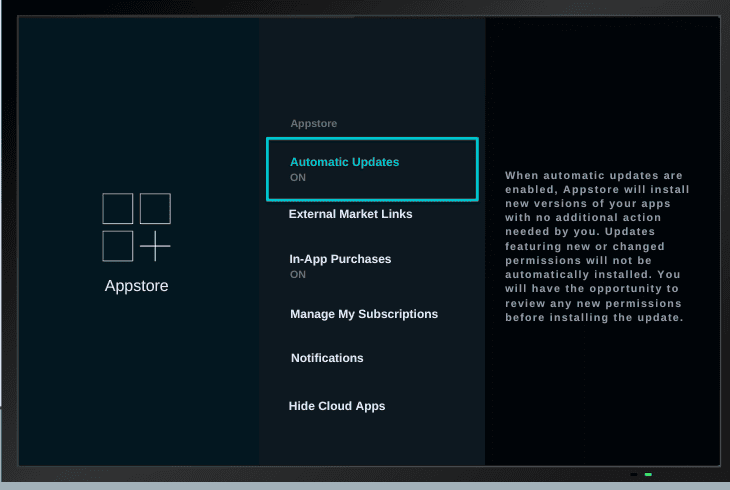The width and height of the screenshot is (730, 490).
Task: Select the Notifications menu entry
Action: tap(327, 358)
